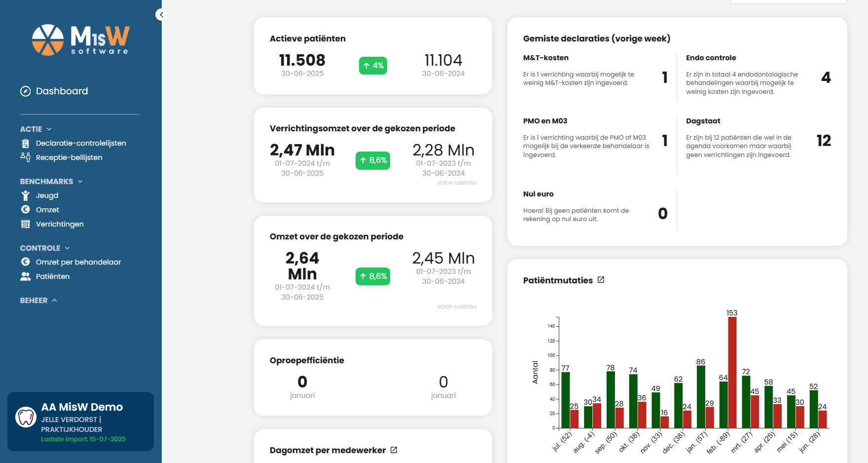Click the Receptie-bellijsten people icon
The image size is (868, 463).
[25, 157]
